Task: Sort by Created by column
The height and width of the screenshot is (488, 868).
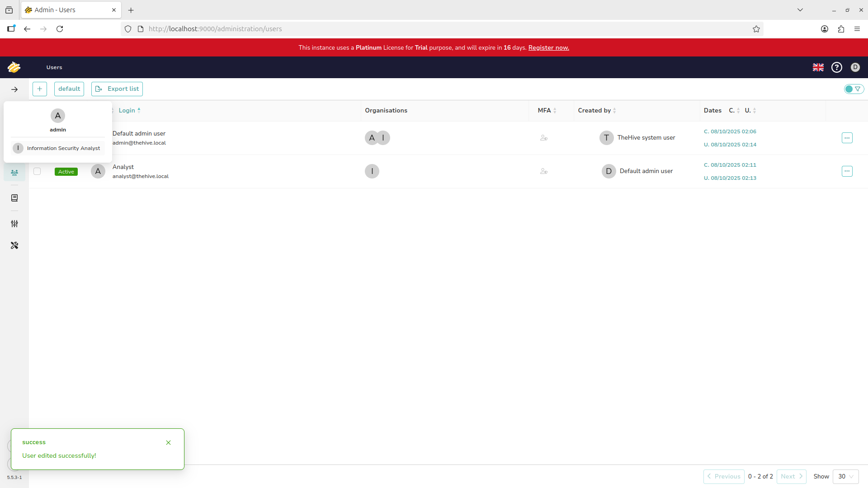Action: coord(594,110)
